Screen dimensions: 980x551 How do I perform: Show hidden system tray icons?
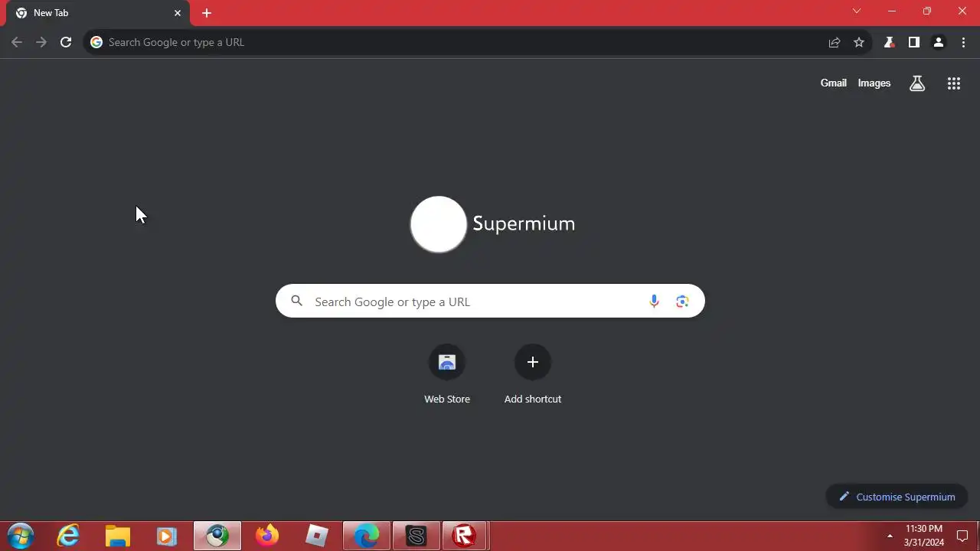pyautogui.click(x=890, y=536)
